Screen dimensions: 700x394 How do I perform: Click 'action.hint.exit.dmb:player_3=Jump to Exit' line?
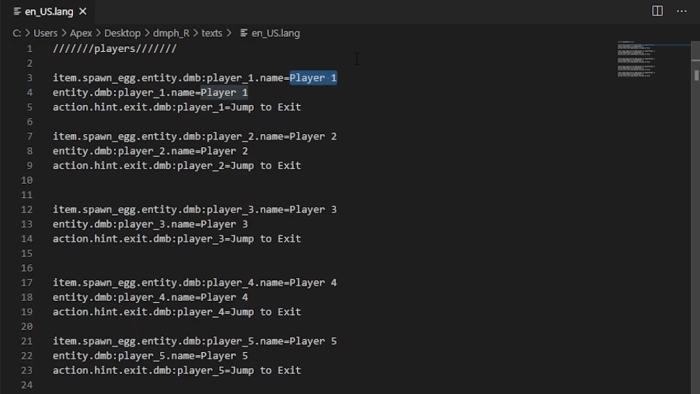[177, 239]
